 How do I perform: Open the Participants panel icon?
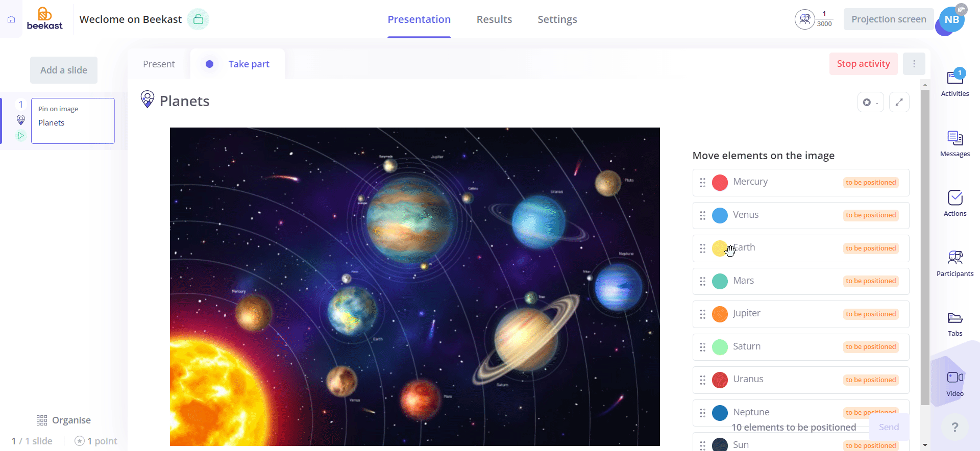click(x=955, y=258)
